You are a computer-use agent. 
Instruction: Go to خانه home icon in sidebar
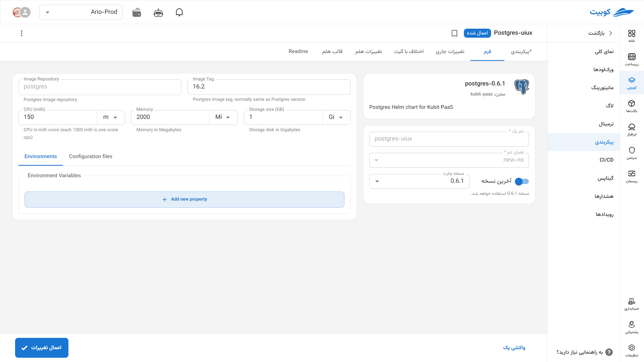pos(632,36)
